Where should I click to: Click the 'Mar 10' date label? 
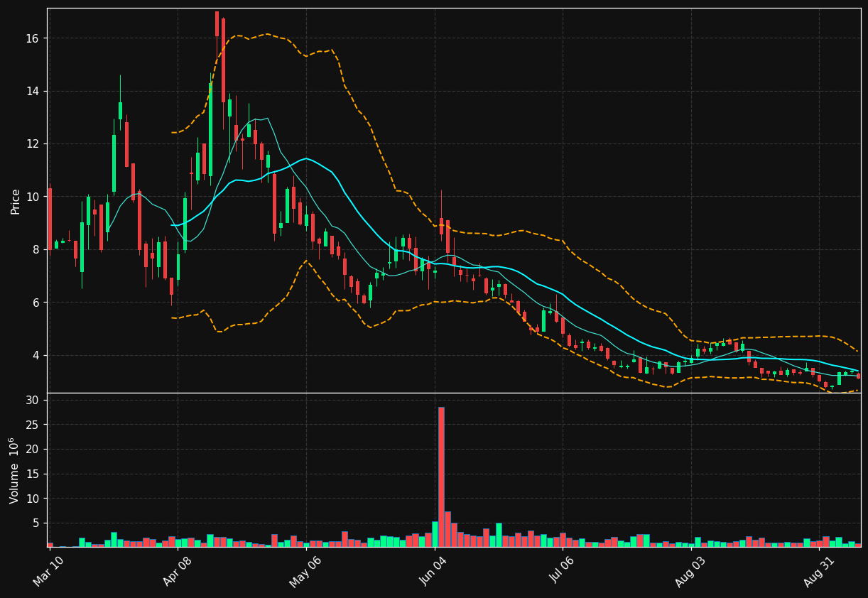pos(49,570)
